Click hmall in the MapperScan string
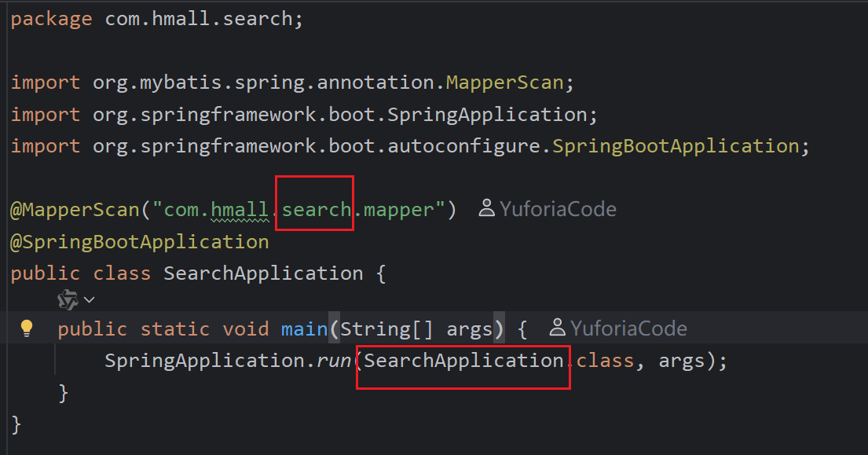The width and height of the screenshot is (868, 455). tap(240, 210)
